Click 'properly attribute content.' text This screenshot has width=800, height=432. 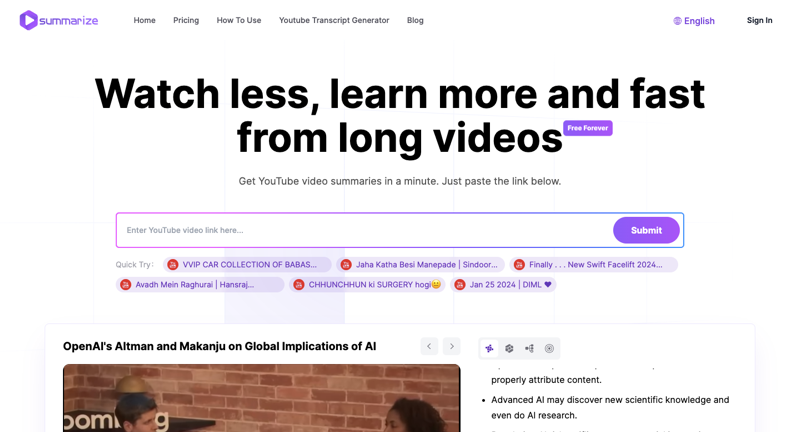[546, 380]
